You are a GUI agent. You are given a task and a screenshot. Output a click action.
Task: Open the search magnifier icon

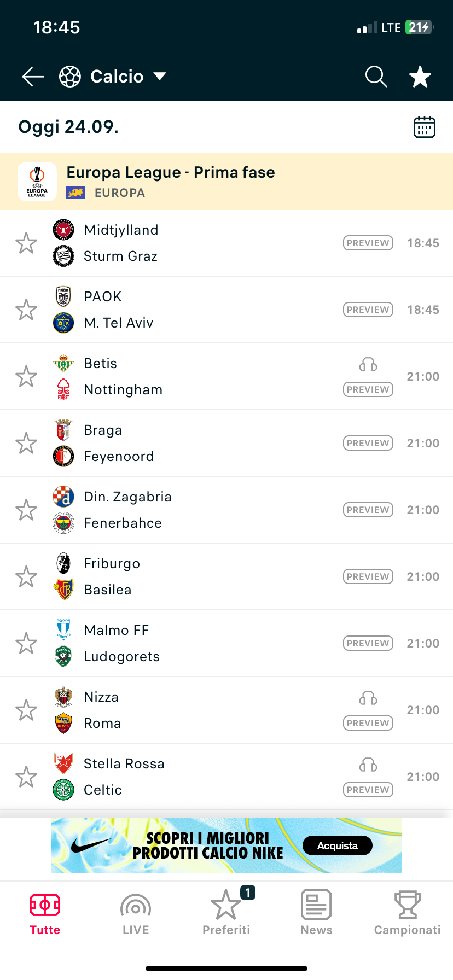coord(376,77)
